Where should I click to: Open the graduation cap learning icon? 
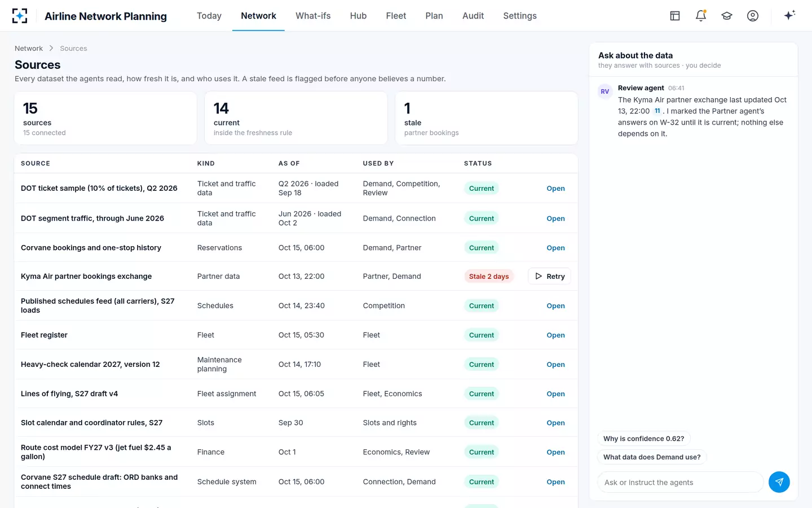(727, 16)
